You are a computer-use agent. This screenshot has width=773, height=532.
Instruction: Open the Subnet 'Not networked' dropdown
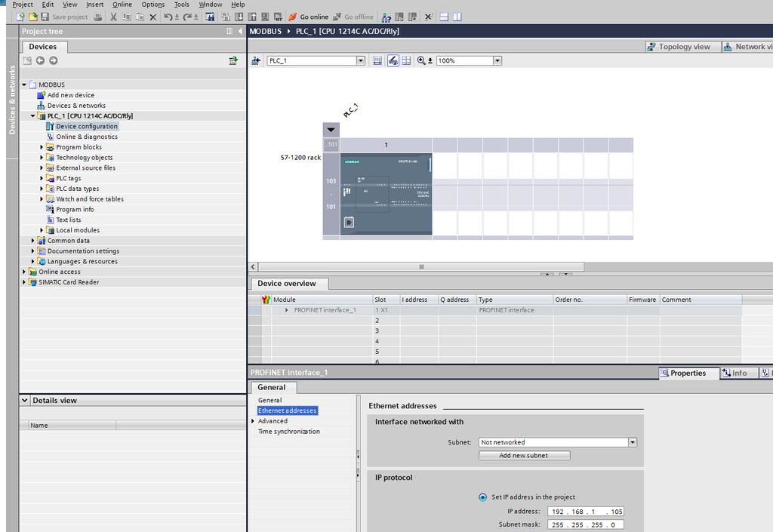click(633, 442)
